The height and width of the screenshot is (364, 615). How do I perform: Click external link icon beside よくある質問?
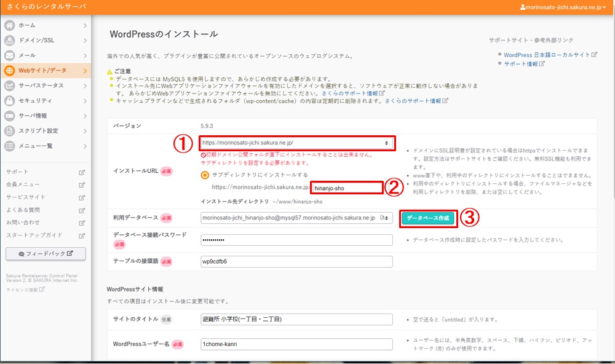(82, 210)
